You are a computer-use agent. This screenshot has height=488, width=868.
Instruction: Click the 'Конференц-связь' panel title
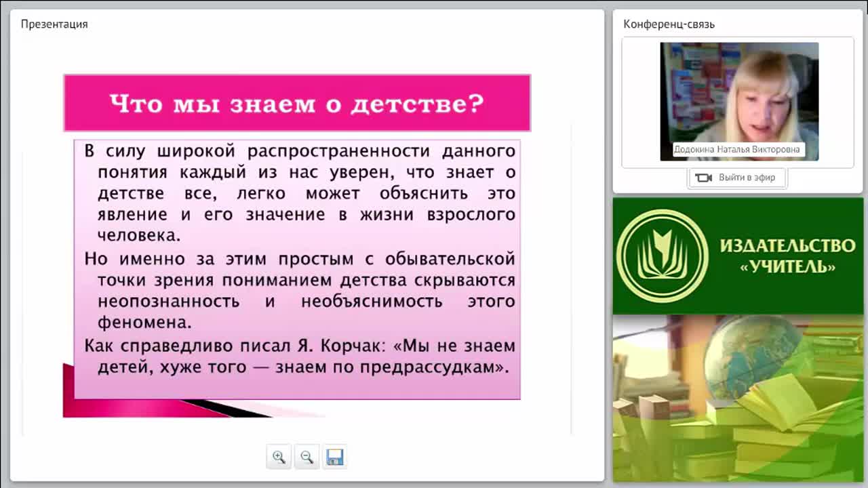[669, 24]
